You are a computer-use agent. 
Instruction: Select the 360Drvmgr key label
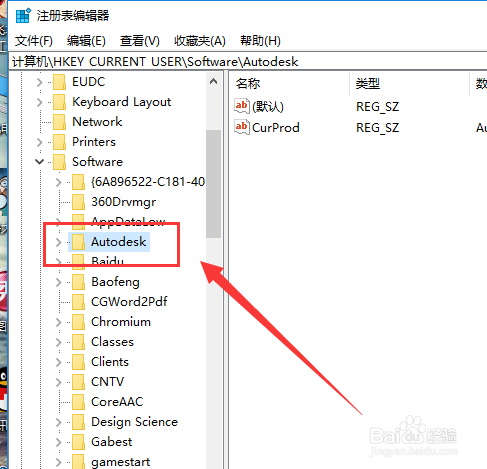(x=124, y=202)
